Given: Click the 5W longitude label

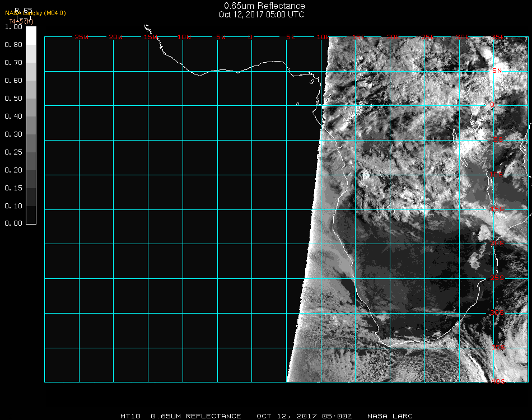Looking at the screenshot, I should point(221,37).
